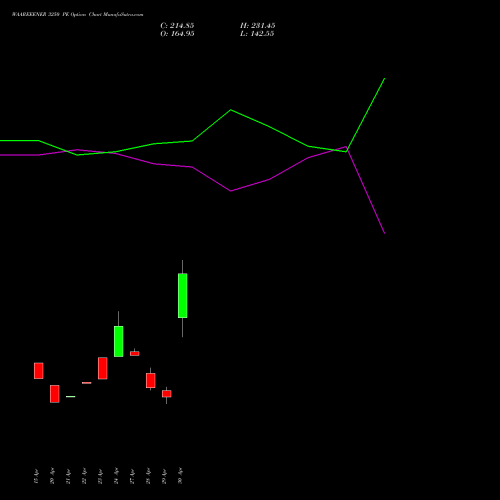The width and height of the screenshot is (500, 500).
Task: Click the red candle for 28 Apr
Action: [x=151, y=380]
